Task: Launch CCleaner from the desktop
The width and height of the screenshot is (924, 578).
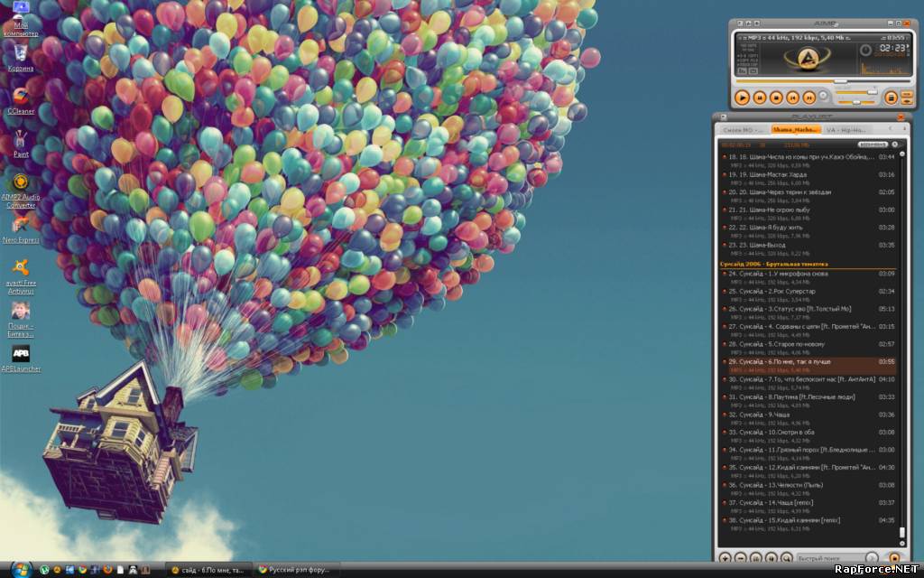Action: (x=21, y=101)
